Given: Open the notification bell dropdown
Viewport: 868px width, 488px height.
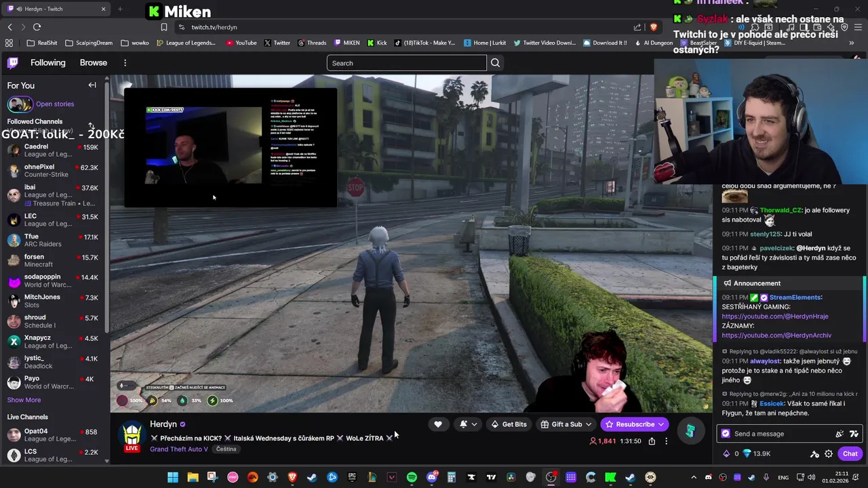Looking at the screenshot, I should click(468, 424).
